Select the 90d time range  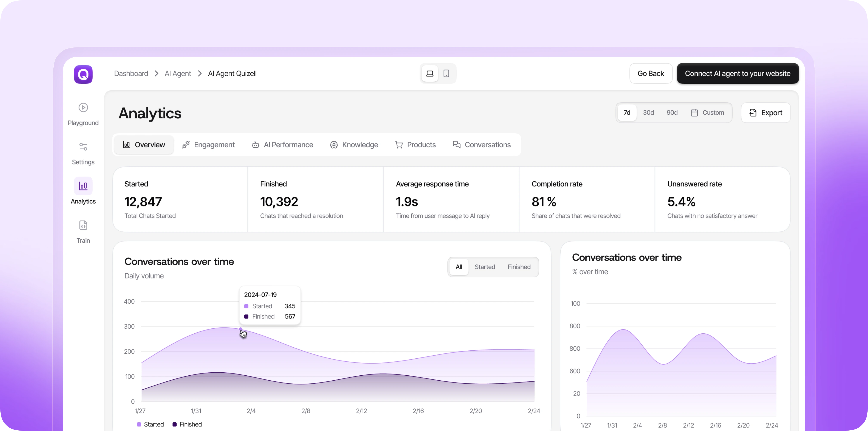[x=672, y=113]
